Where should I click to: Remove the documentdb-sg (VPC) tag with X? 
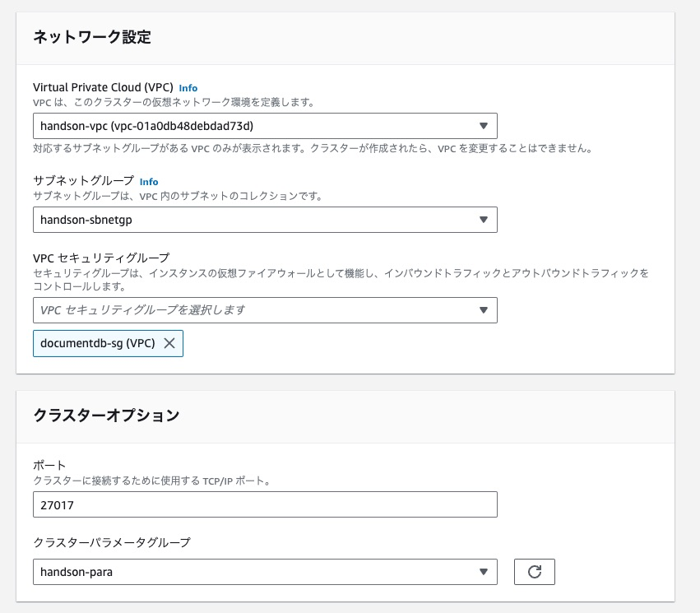[169, 343]
